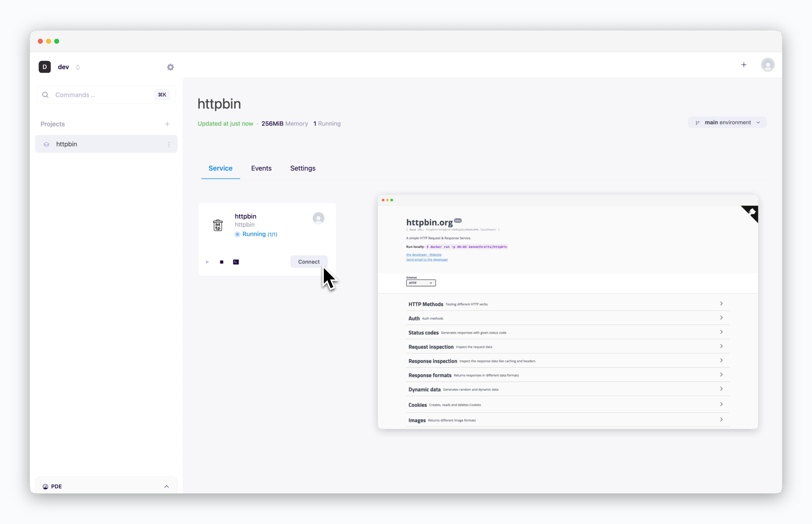The height and width of the screenshot is (524, 812).
Task: Click the layers icon beside httpbin project
Action: click(x=47, y=144)
